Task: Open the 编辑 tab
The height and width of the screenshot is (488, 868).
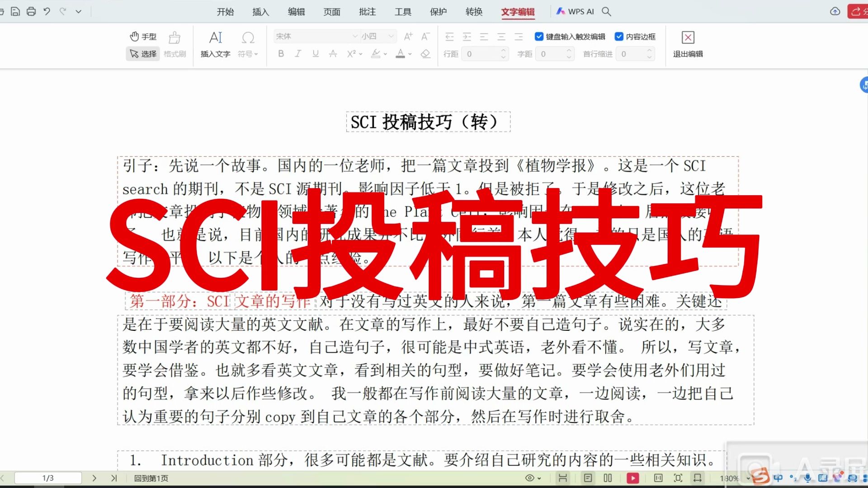Action: [x=297, y=12]
